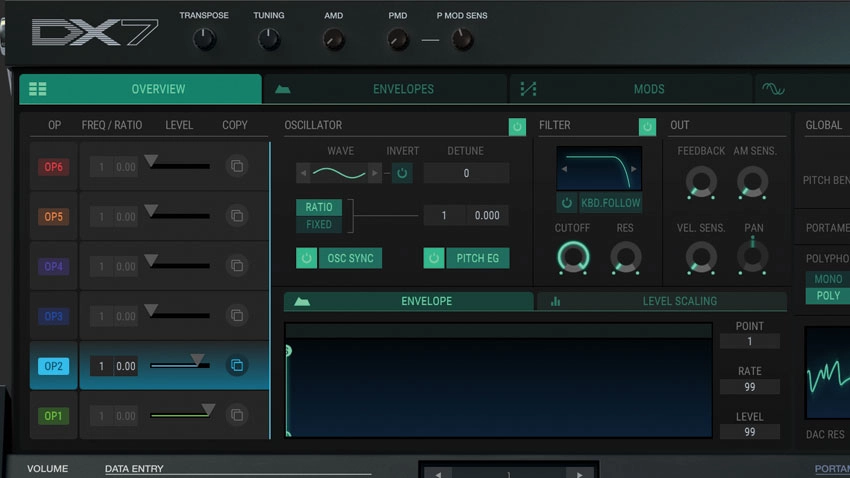
Task: Click the Feedback knob in Out section
Action: pyautogui.click(x=701, y=182)
